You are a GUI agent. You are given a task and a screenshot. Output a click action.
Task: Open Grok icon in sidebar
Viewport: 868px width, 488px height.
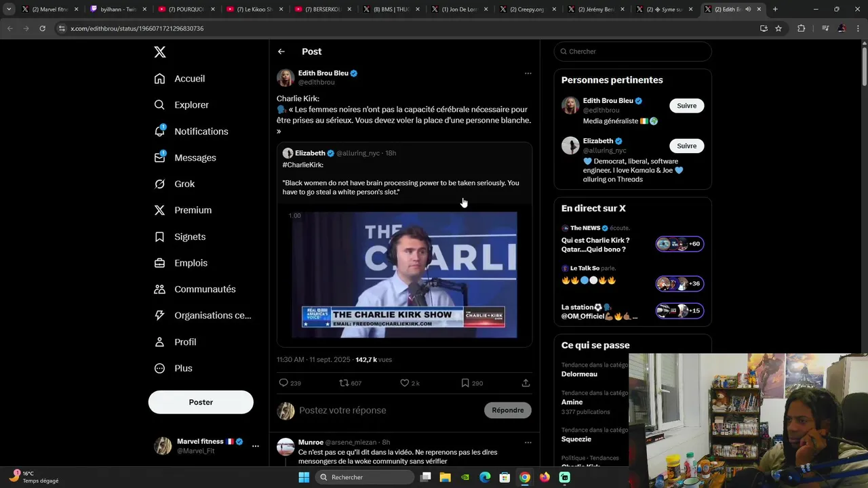pos(159,184)
